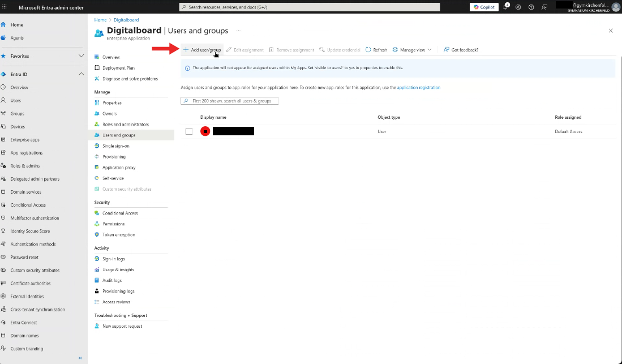Click the Add user/group button

click(x=201, y=50)
